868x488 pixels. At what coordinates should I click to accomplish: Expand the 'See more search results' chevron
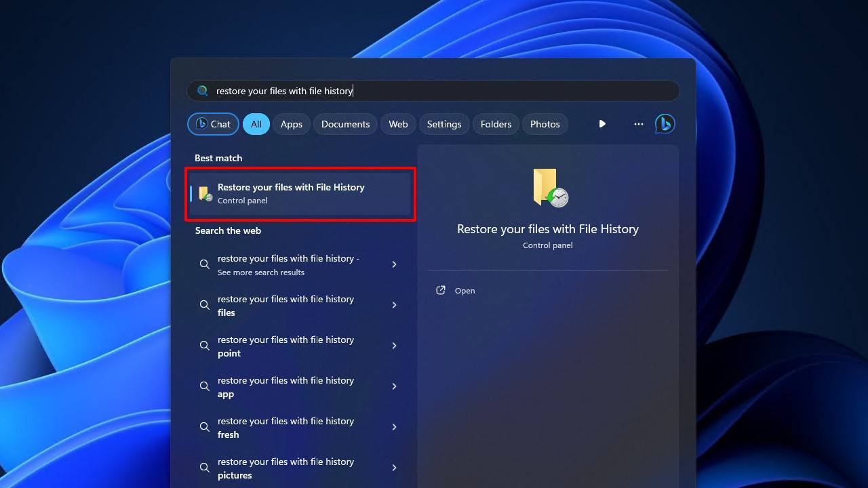pyautogui.click(x=394, y=264)
